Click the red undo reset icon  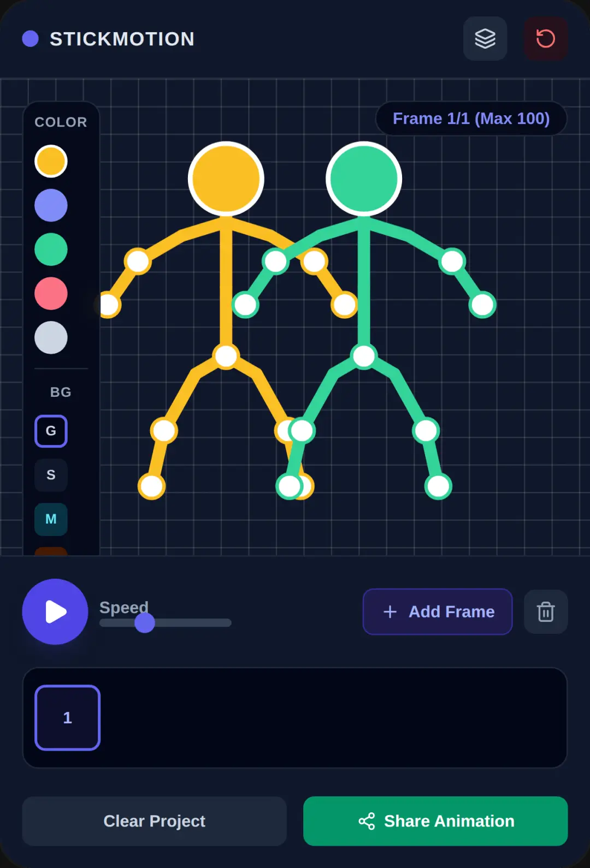(x=546, y=39)
